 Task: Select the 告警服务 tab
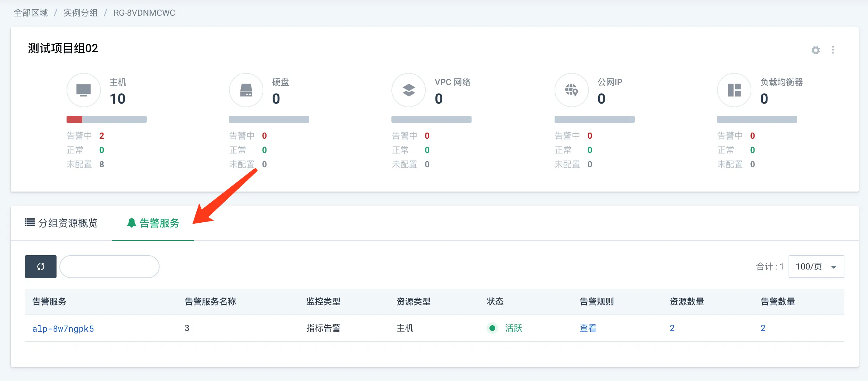point(153,223)
